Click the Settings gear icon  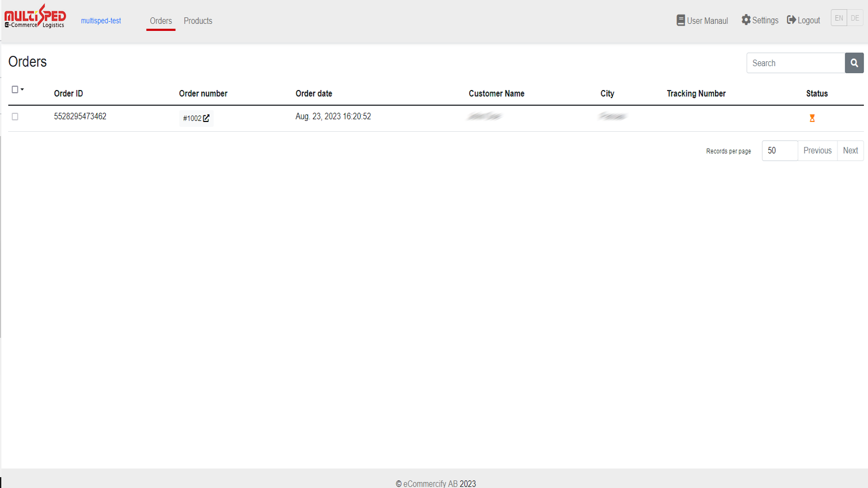[x=746, y=20]
